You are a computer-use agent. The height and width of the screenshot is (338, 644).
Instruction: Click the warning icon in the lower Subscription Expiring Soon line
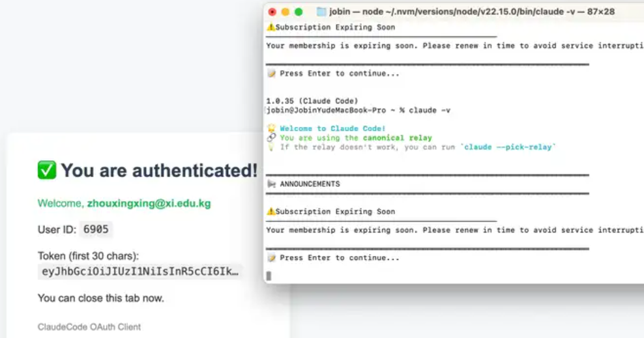tap(271, 212)
